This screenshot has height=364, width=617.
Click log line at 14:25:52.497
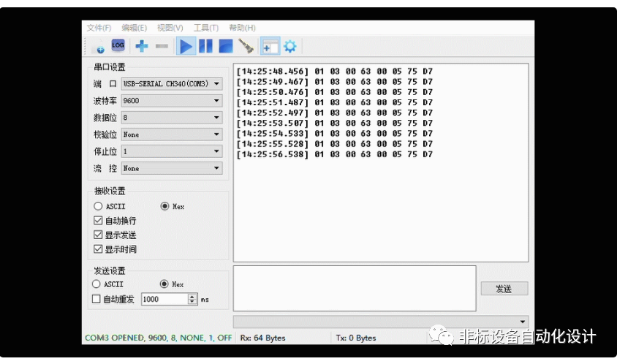tap(335, 113)
